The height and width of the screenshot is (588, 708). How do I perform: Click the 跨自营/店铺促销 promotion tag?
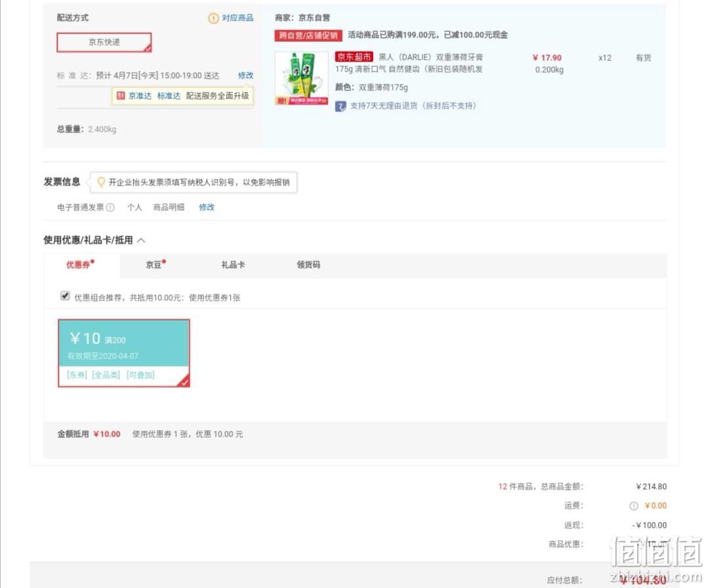pos(308,35)
